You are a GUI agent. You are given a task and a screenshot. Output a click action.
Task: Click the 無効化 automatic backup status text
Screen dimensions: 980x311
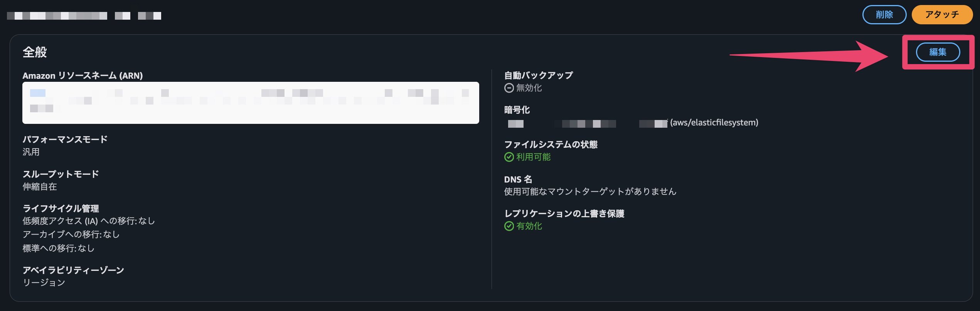[x=529, y=88]
